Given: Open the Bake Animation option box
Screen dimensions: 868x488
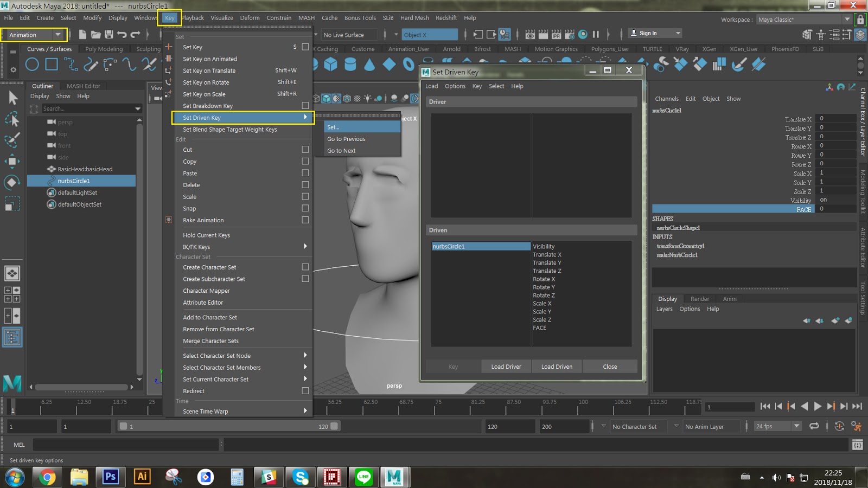Looking at the screenshot, I should tap(305, 220).
